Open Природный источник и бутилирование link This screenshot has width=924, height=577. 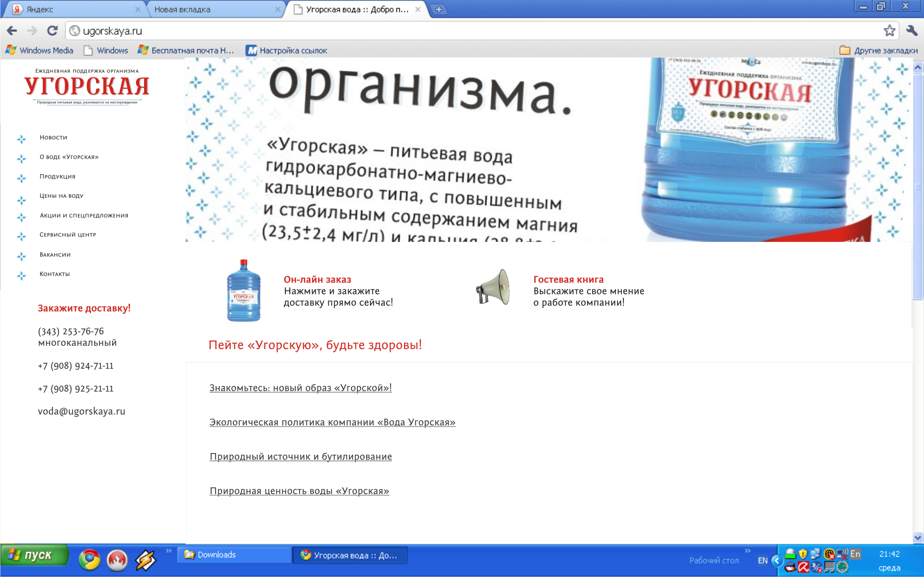tap(301, 457)
